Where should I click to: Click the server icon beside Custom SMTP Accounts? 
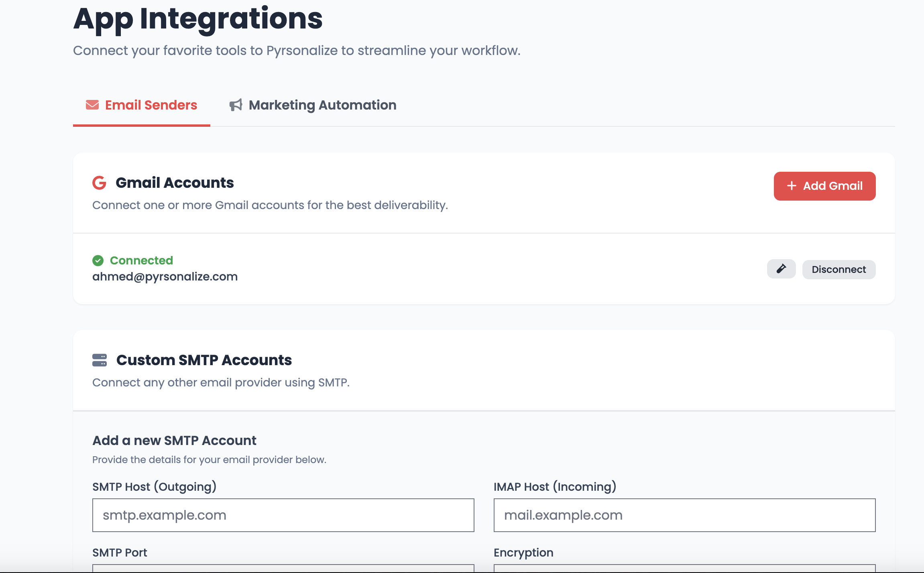pyautogui.click(x=100, y=360)
